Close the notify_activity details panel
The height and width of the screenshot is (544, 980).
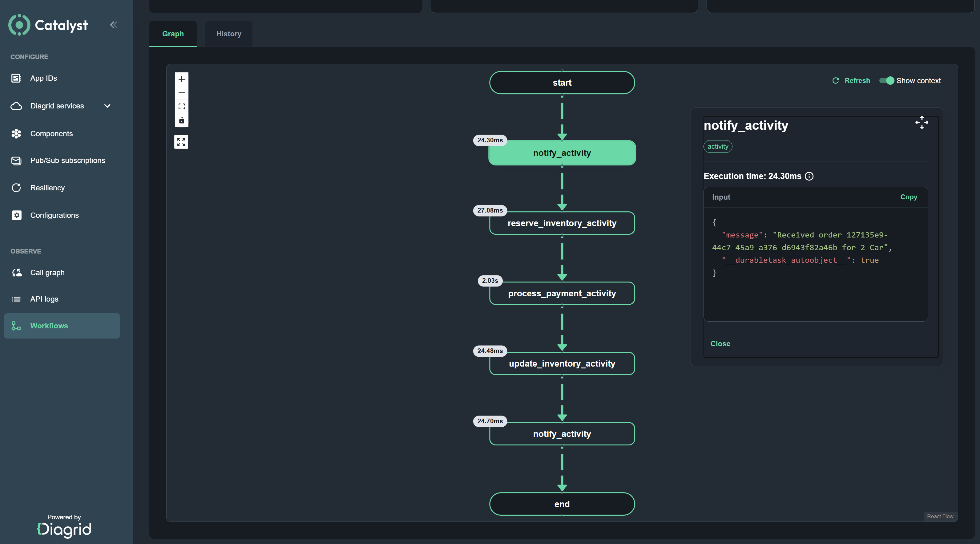click(x=720, y=343)
